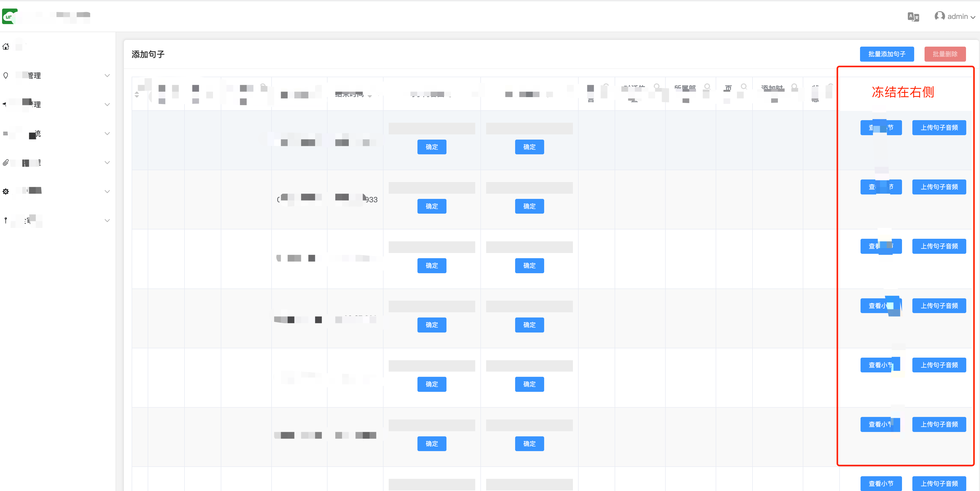The width and height of the screenshot is (980, 491).
Task: Click 上传句子音频 in the row containing 933
Action: (939, 187)
